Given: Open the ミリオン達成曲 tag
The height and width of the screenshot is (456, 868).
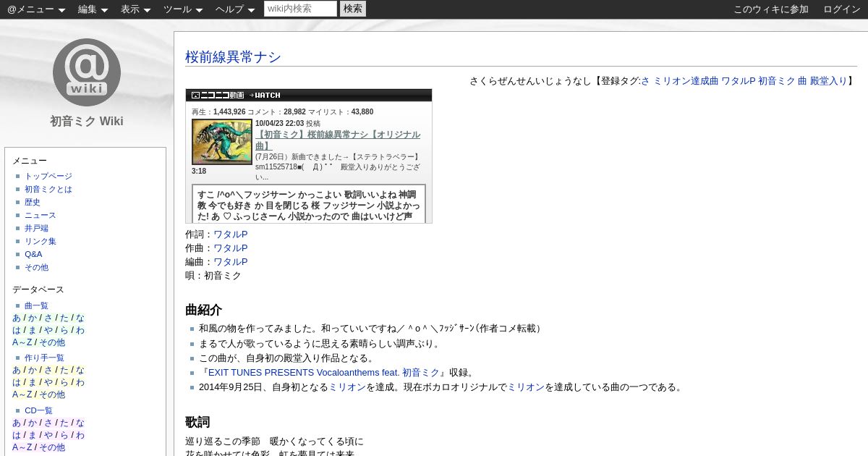Looking at the screenshot, I should tap(686, 81).
